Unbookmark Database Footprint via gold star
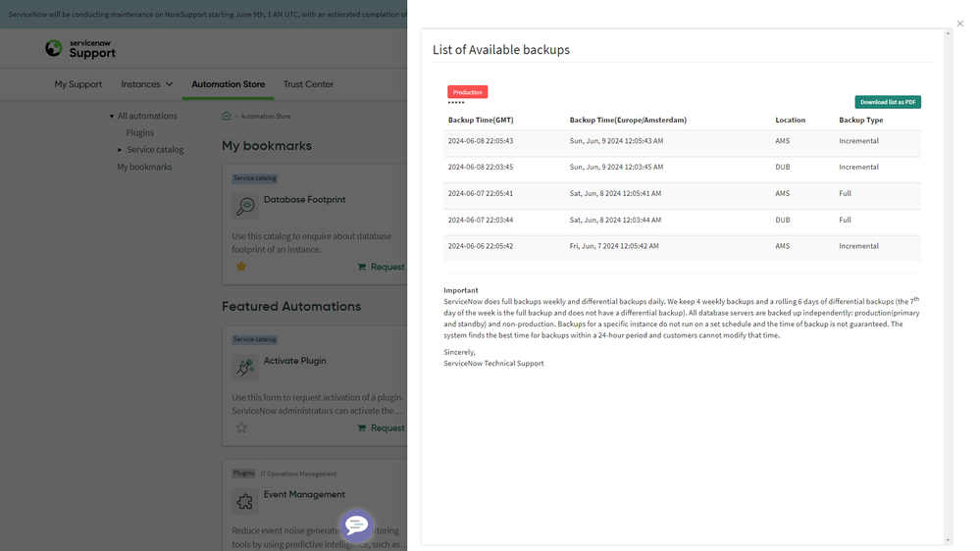 point(241,267)
